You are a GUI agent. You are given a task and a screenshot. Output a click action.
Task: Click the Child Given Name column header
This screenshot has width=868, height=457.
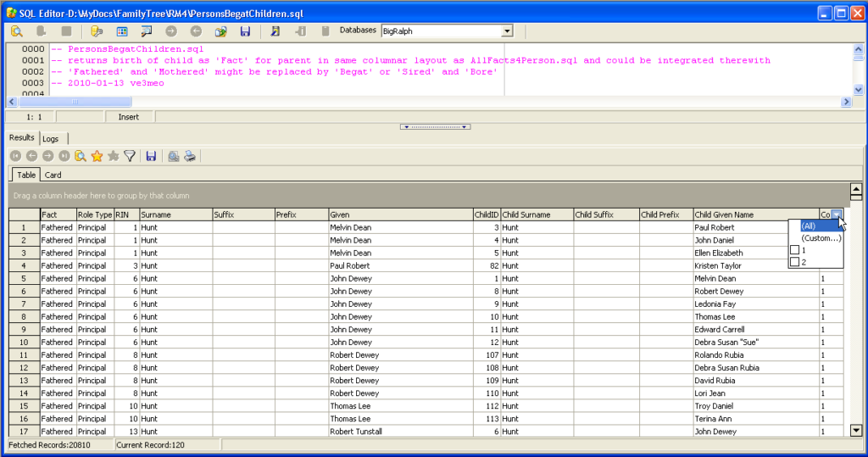pyautogui.click(x=756, y=215)
